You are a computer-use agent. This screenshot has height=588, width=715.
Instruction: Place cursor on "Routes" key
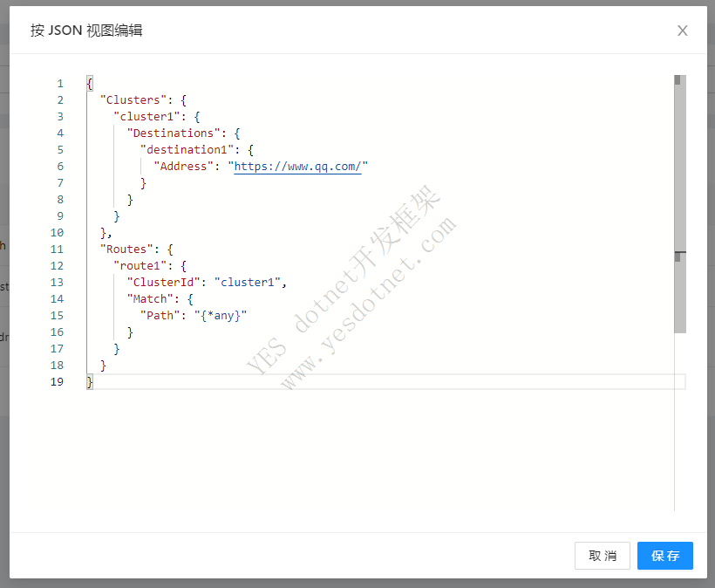[126, 250]
